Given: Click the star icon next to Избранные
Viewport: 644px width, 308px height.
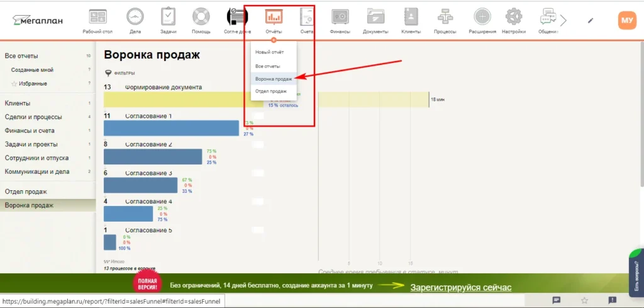Looking at the screenshot, I should [x=14, y=84].
